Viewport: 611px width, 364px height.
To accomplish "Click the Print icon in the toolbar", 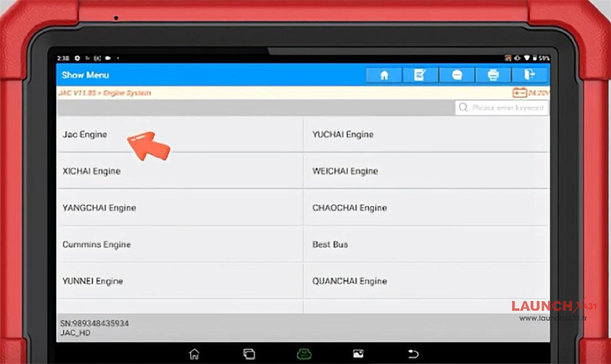I will pyautogui.click(x=493, y=75).
